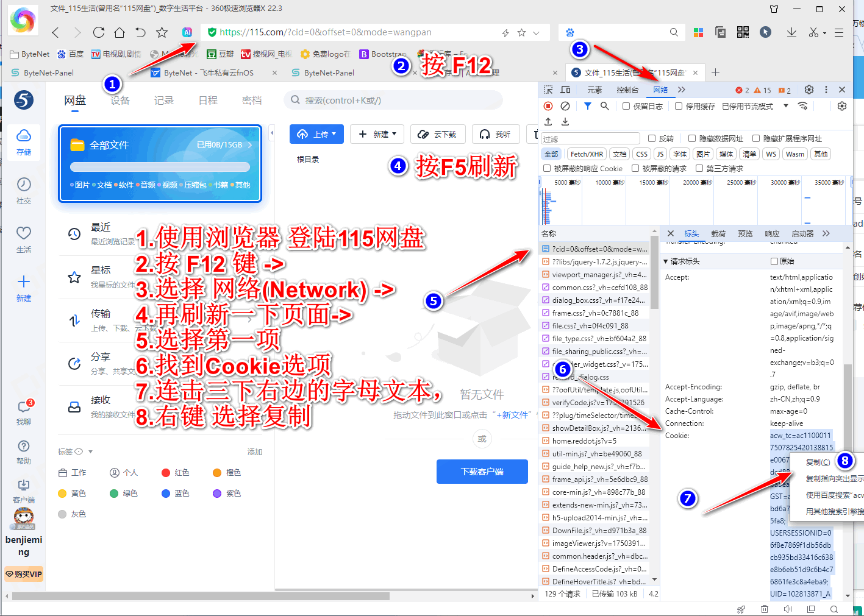The image size is (864, 616).
Task: Toggle the network filter funnel icon
Action: (x=587, y=106)
